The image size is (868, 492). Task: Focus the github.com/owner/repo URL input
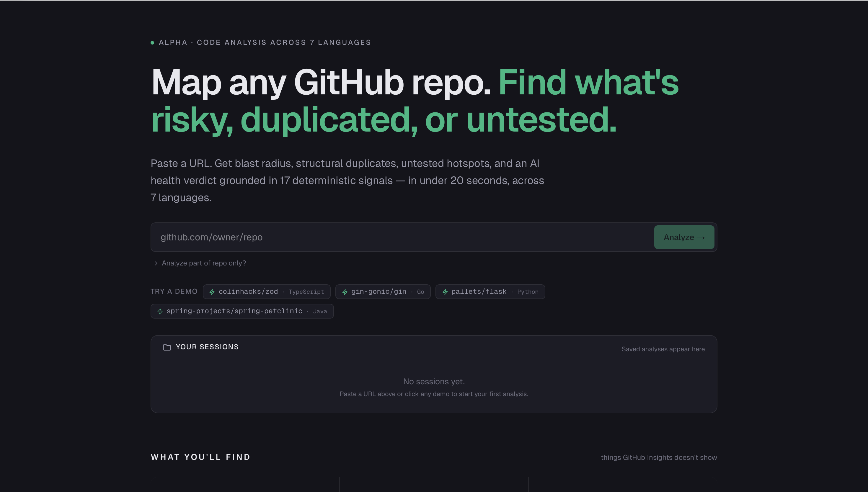point(402,237)
